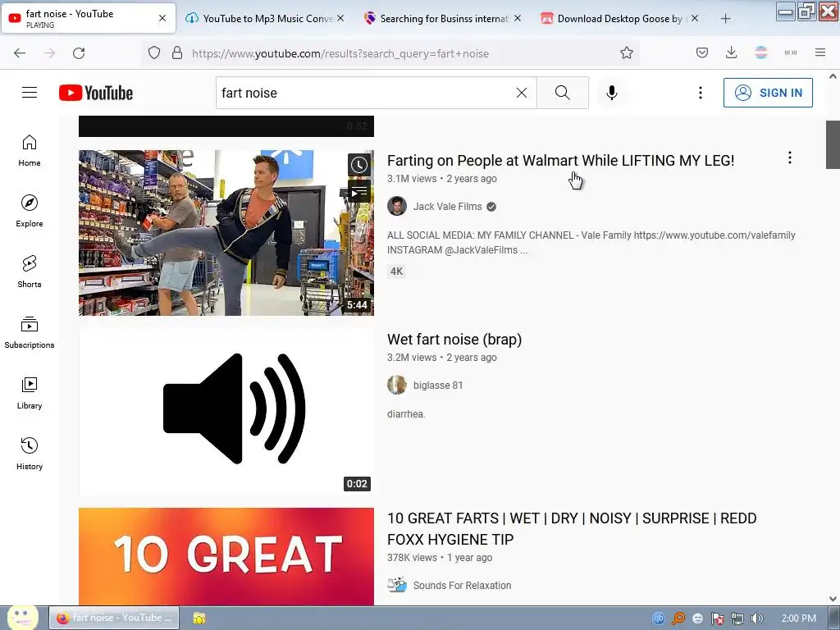Click the system tray volume speaker icon

pos(757,619)
